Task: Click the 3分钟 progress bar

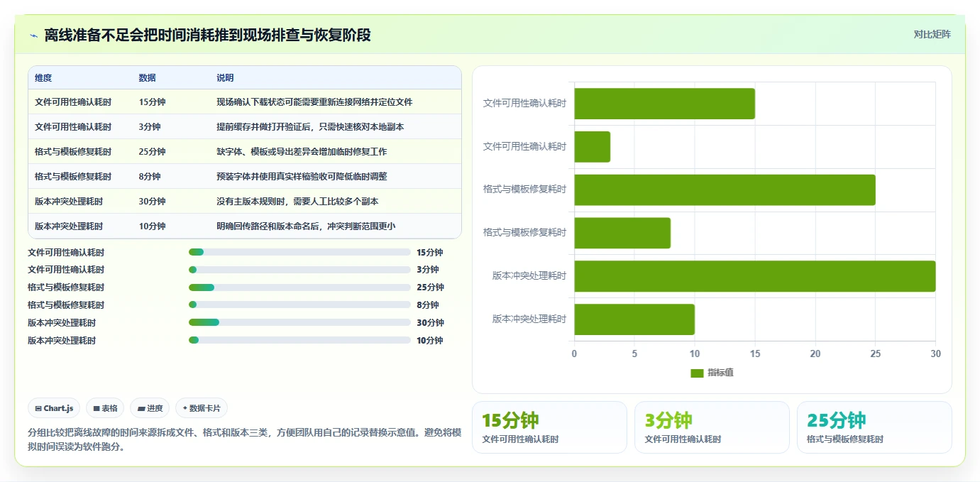Action: pos(299,270)
